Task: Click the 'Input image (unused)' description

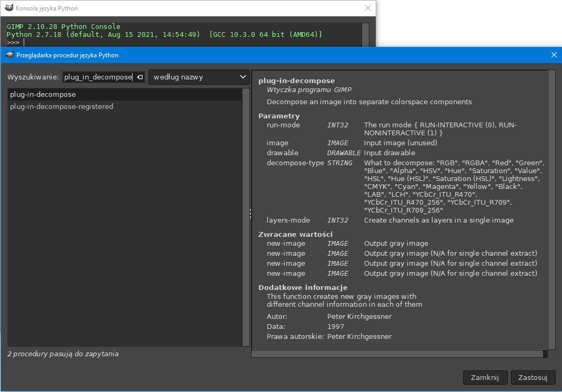Action: [x=400, y=143]
